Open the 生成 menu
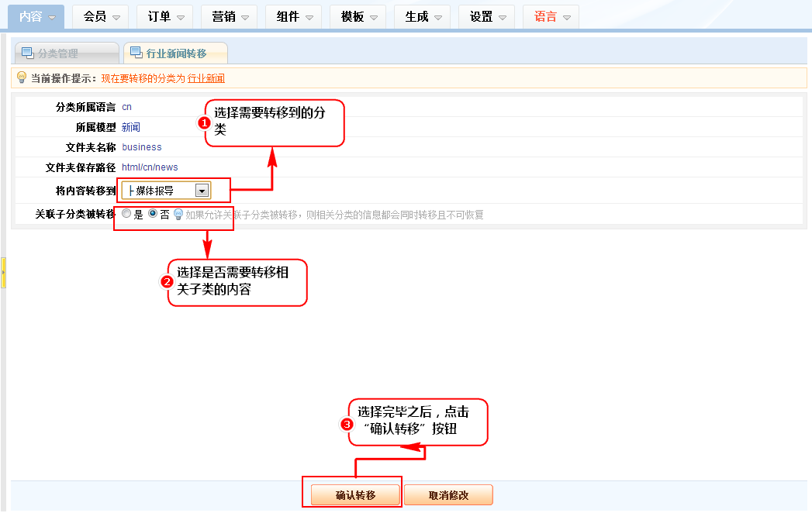The height and width of the screenshot is (513, 812). click(x=422, y=16)
